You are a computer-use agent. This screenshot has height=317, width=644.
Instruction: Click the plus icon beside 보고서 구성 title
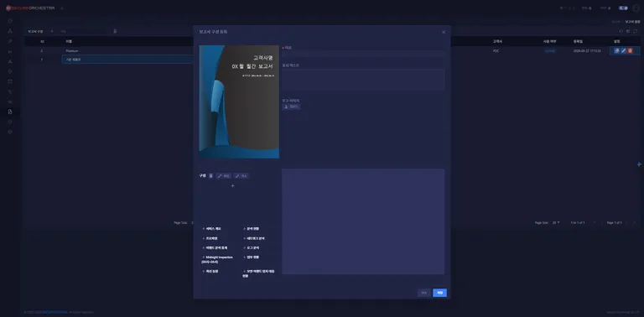(52, 31)
